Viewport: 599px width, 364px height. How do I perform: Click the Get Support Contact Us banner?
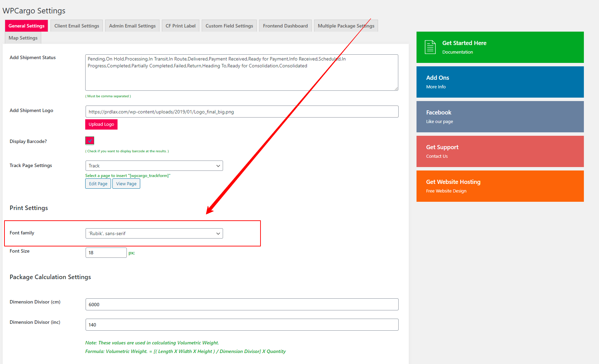pyautogui.click(x=500, y=151)
